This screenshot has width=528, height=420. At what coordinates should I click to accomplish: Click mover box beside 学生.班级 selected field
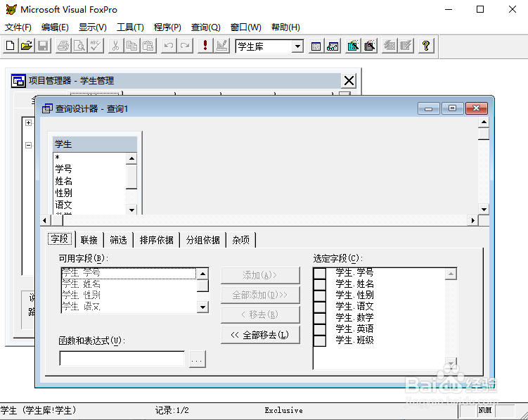tap(320, 341)
